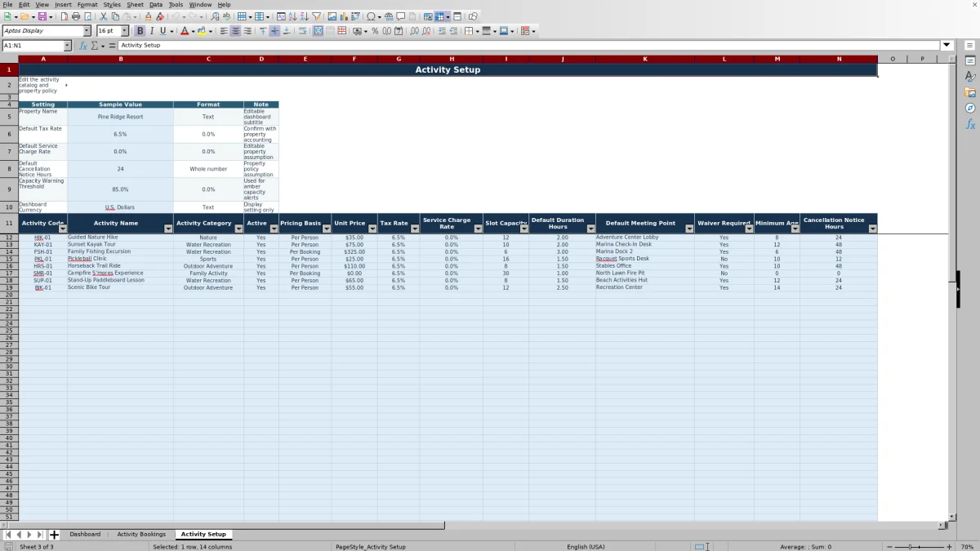Open the sidebar Navigator compass icon

970,108
